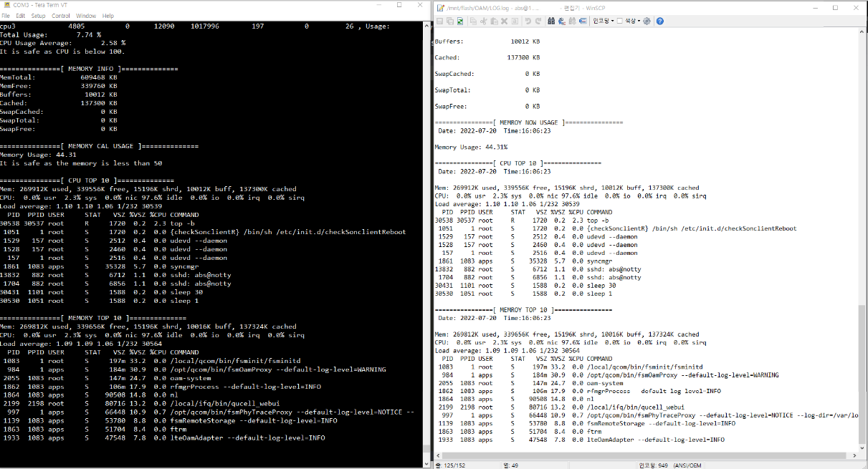Click Save icon in WinSCP editor toolbar
Image resolution: width=868 pixels, height=469 pixels.
[x=439, y=21]
